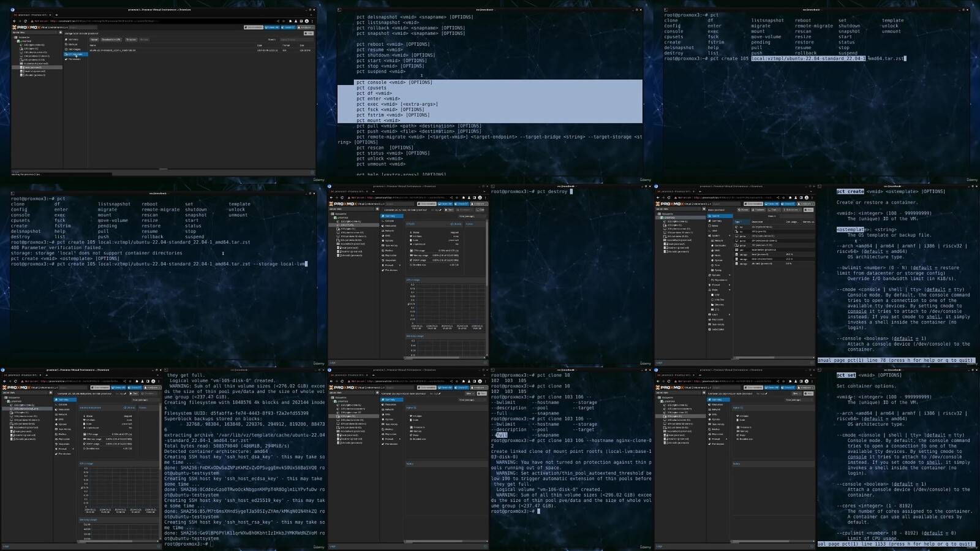980x551 pixels.
Task: Click '--hostname nginx-clone-02' in pct clone command
Action: coord(619,440)
